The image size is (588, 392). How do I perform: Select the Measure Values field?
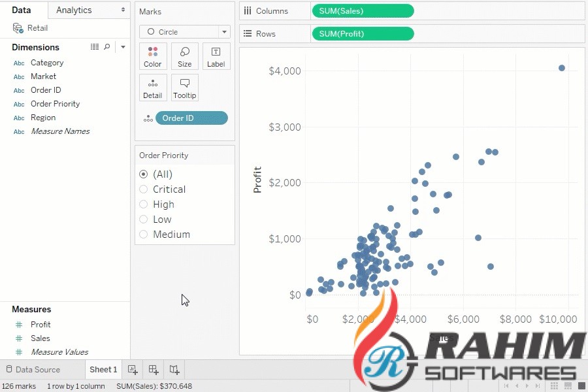tap(59, 352)
